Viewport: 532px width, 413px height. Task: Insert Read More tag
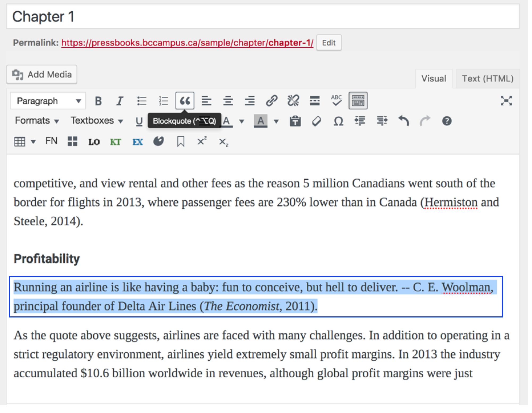[315, 101]
